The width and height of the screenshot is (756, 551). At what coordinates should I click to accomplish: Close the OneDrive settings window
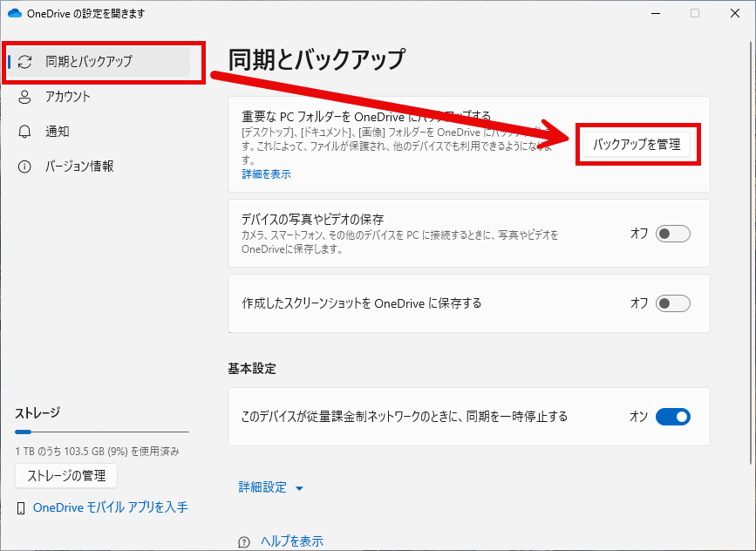(735, 13)
